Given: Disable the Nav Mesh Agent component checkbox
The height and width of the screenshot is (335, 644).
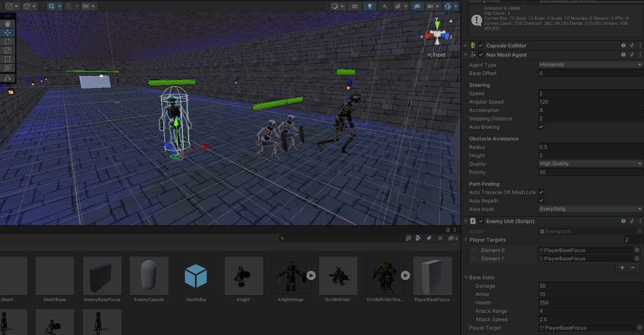Looking at the screenshot, I should pos(481,55).
